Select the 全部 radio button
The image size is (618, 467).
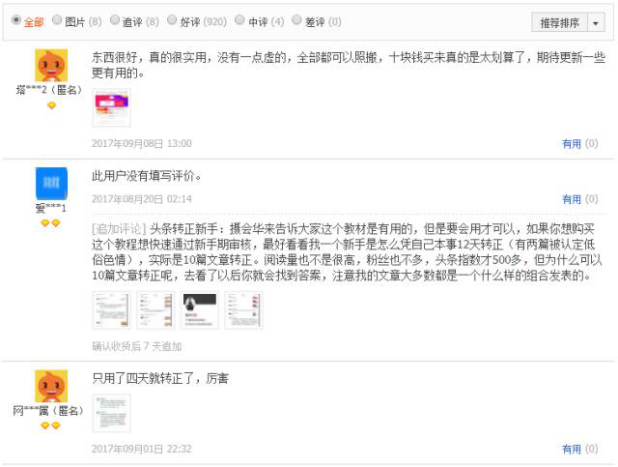point(16,20)
